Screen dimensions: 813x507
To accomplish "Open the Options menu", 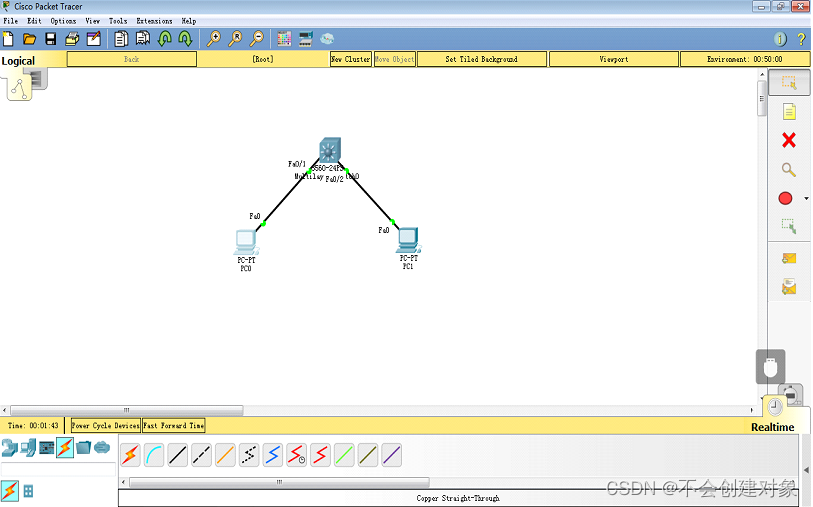I will click(x=63, y=21).
